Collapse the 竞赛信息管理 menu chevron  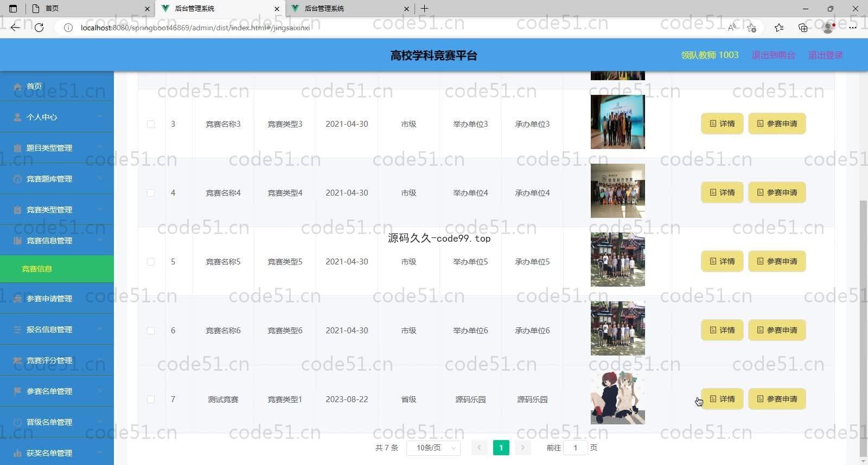(x=100, y=240)
